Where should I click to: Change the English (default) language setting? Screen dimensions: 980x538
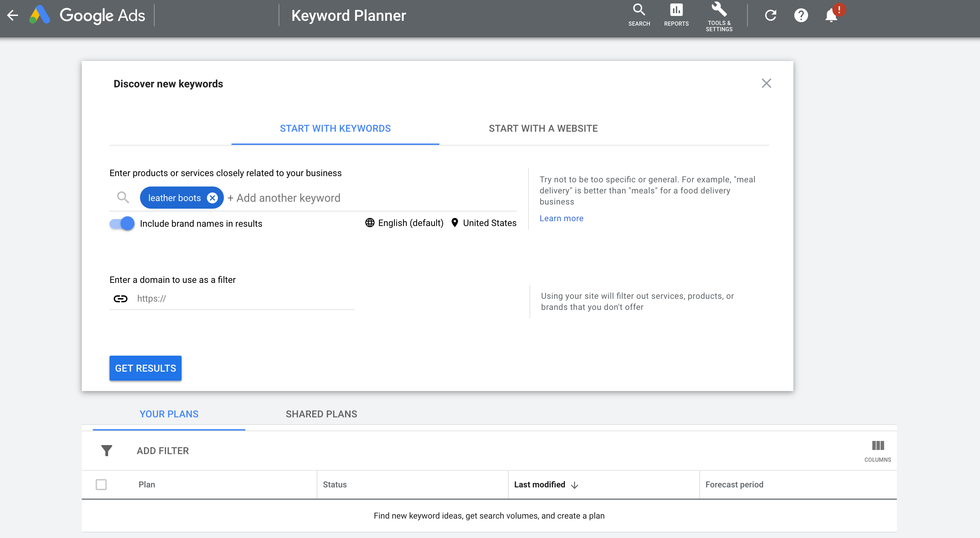(x=404, y=223)
